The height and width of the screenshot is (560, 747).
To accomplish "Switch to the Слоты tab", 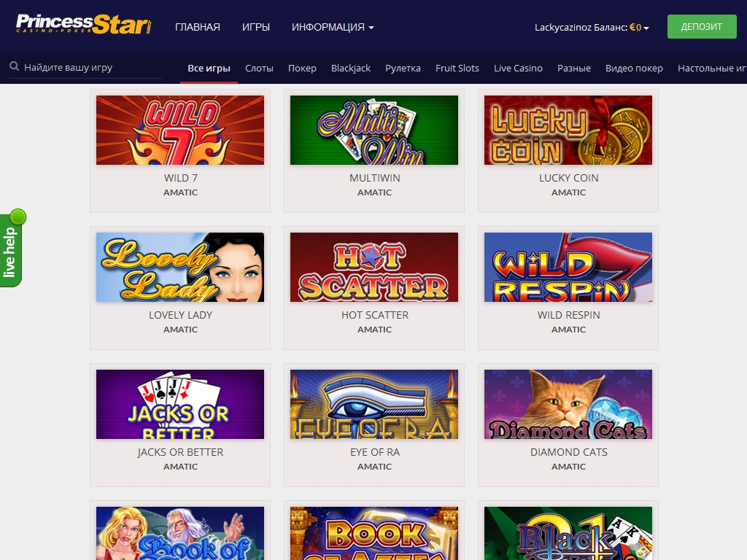I will (x=259, y=68).
